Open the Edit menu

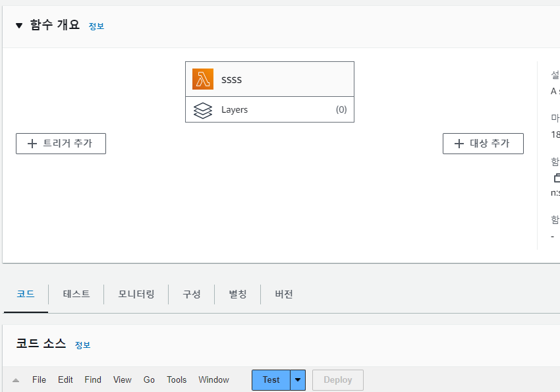(65, 380)
